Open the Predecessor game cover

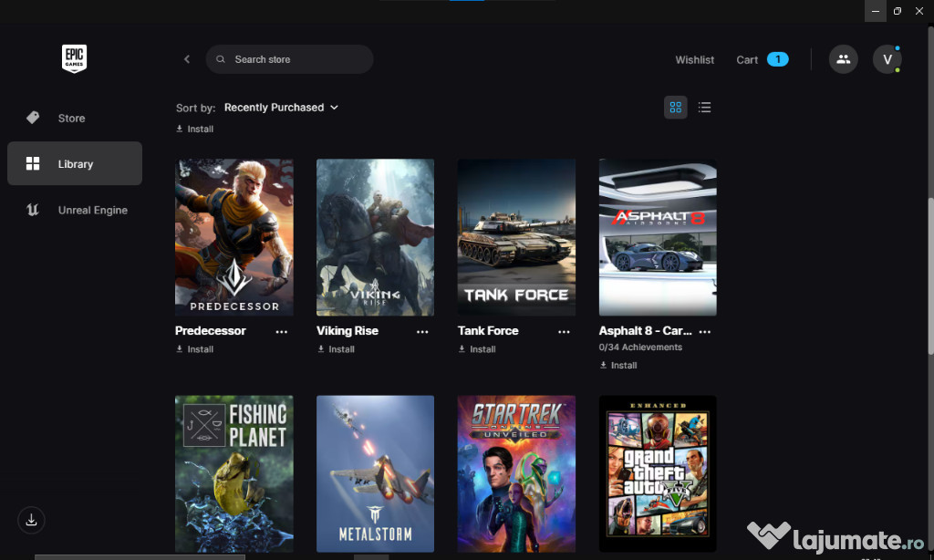[x=234, y=237]
